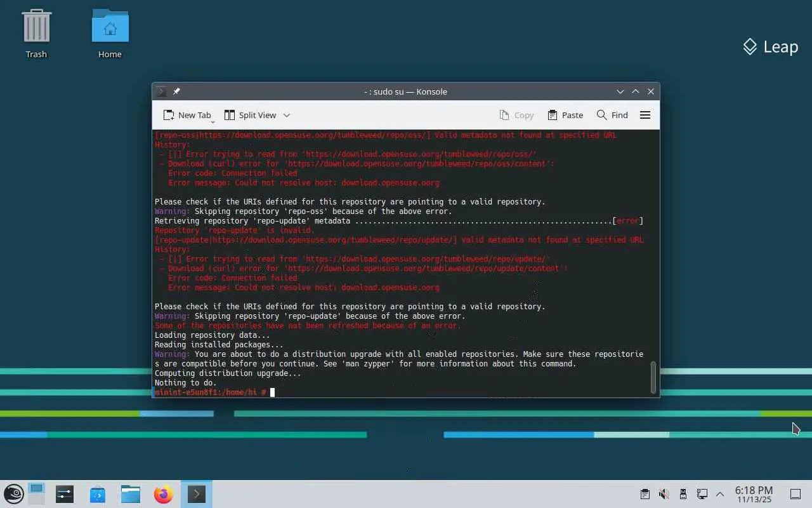The height and width of the screenshot is (508, 812).
Task: Click the Paste toolbar button
Action: (x=565, y=115)
